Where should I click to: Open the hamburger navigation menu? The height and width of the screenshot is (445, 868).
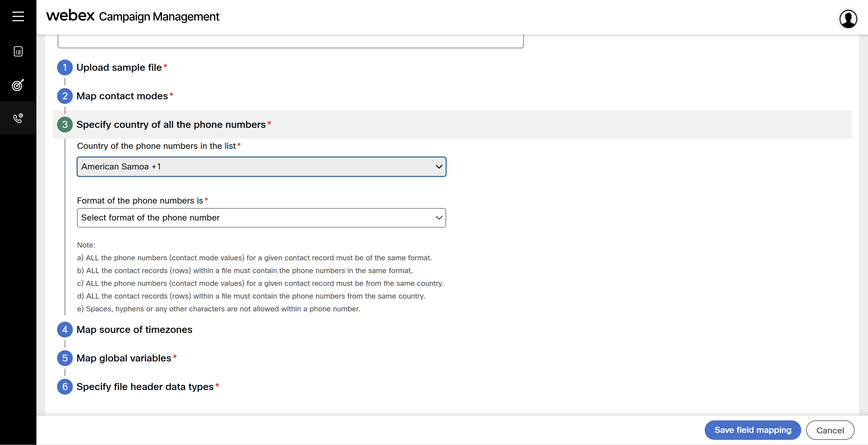click(18, 16)
